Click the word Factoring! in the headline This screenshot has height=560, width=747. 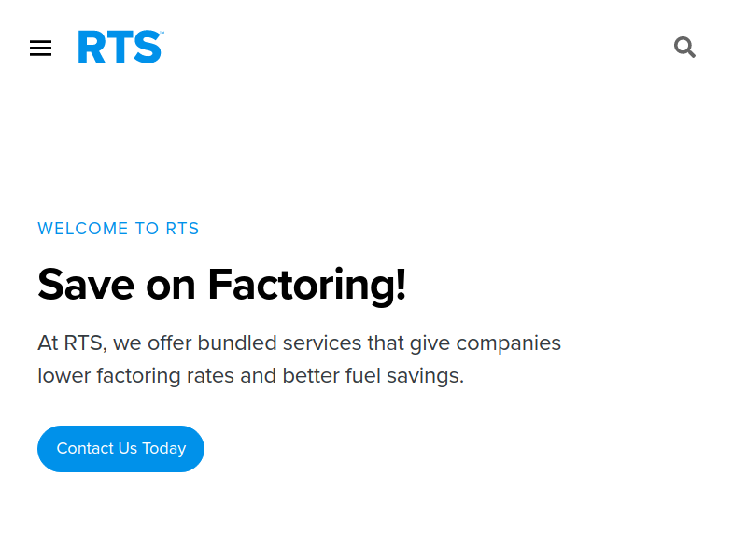[x=307, y=285]
